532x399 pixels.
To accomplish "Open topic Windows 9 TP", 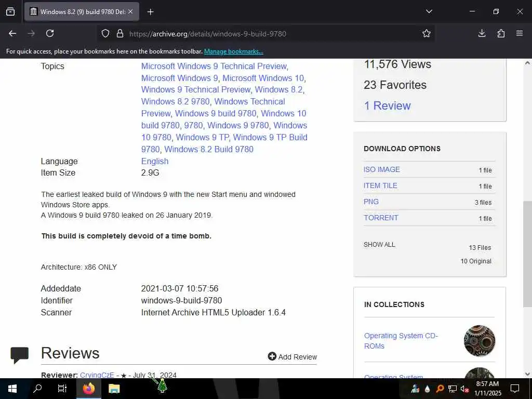I will click(202, 137).
